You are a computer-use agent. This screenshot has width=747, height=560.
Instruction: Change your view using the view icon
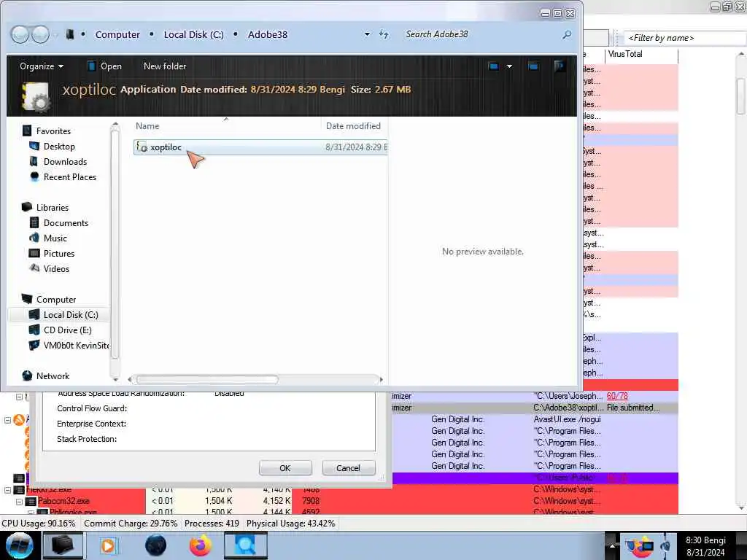tap(494, 66)
